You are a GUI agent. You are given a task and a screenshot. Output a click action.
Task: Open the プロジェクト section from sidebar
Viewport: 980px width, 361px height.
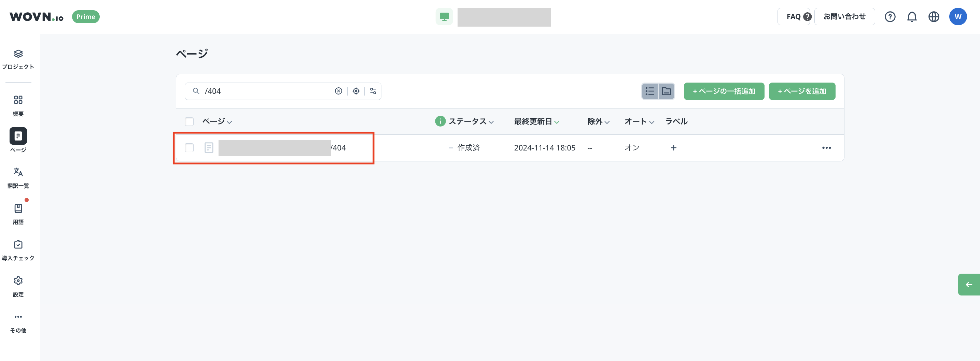tap(18, 59)
